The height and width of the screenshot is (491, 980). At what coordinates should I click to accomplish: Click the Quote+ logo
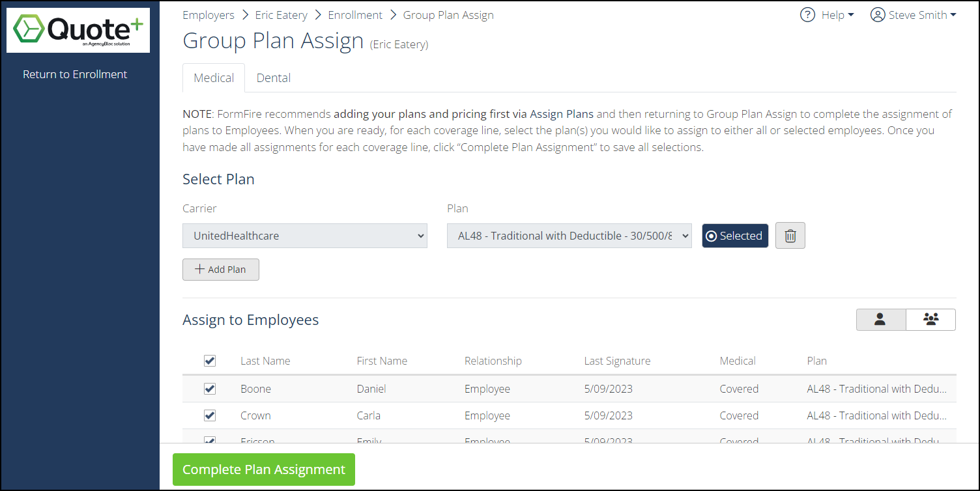[78, 30]
